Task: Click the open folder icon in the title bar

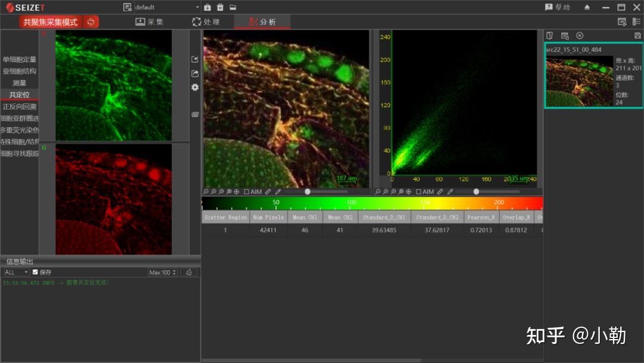Action: pos(233,7)
